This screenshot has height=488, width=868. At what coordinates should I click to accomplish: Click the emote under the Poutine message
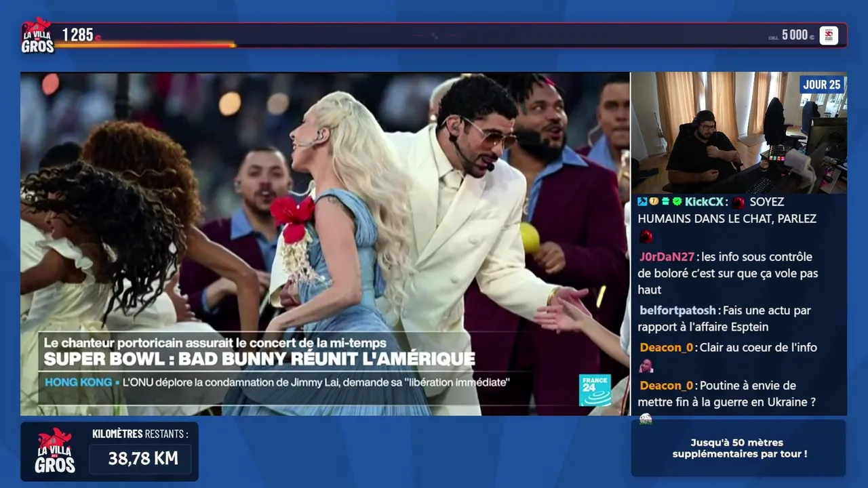click(x=646, y=419)
